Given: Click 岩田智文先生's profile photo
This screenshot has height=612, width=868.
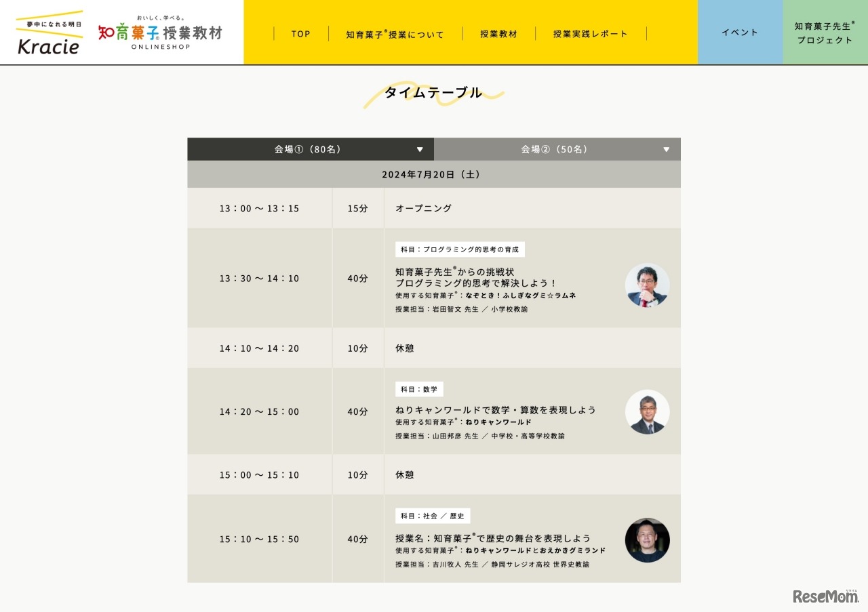Looking at the screenshot, I should pos(647,285).
